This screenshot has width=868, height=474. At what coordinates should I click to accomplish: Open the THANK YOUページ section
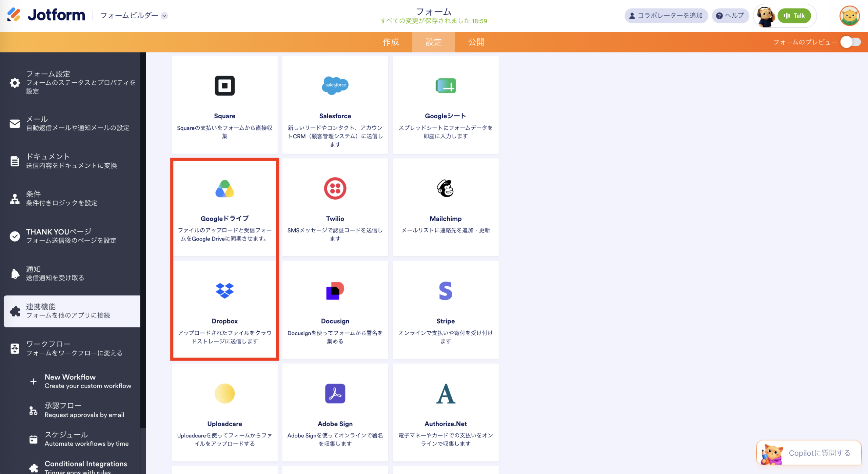[72, 236]
